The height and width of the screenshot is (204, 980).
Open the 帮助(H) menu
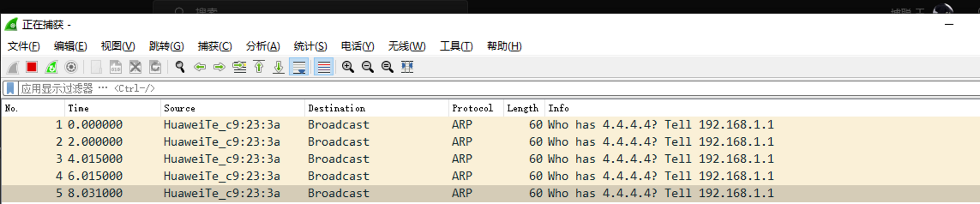coord(504,46)
